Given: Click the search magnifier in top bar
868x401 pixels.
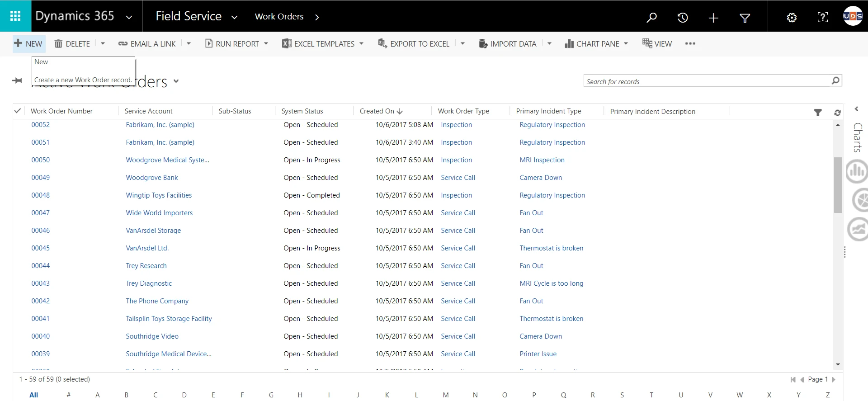Looking at the screenshot, I should (x=651, y=18).
